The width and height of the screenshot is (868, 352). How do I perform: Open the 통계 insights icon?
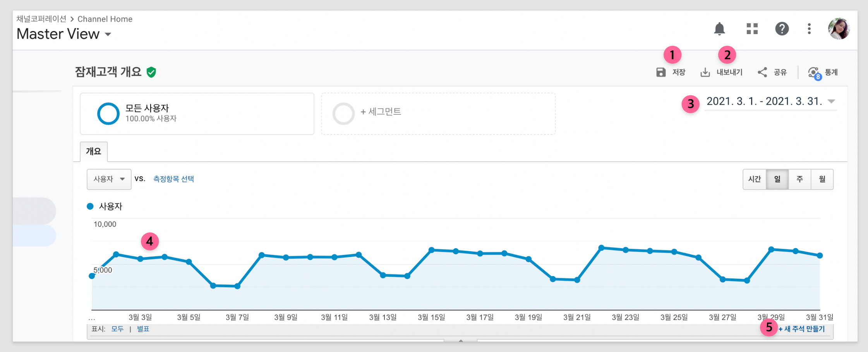[814, 73]
